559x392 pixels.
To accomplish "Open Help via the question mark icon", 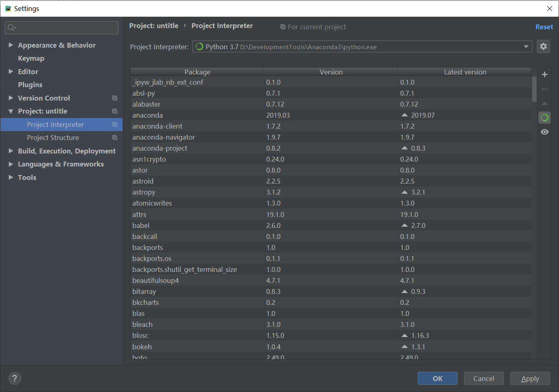I will 15,378.
